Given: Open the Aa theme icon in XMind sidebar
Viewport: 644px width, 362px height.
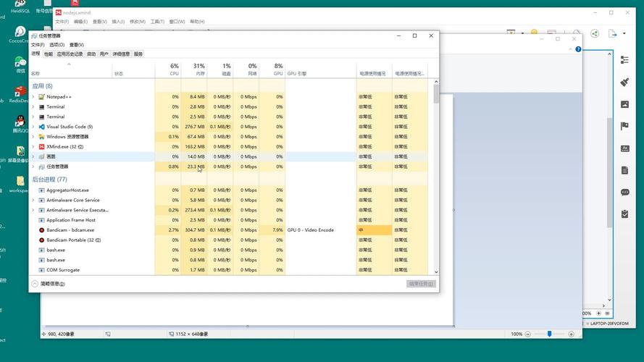Looking at the screenshot, I should (624, 148).
